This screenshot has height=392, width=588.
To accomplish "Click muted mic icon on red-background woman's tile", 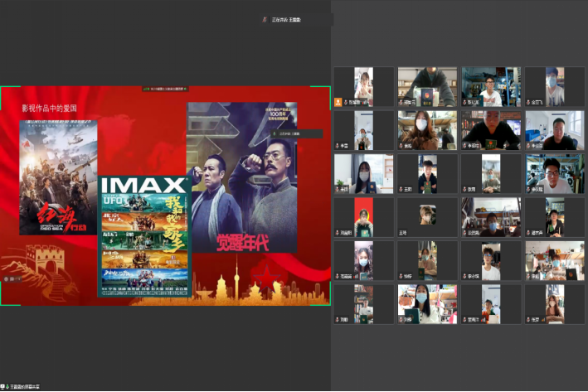I will click(x=337, y=233).
